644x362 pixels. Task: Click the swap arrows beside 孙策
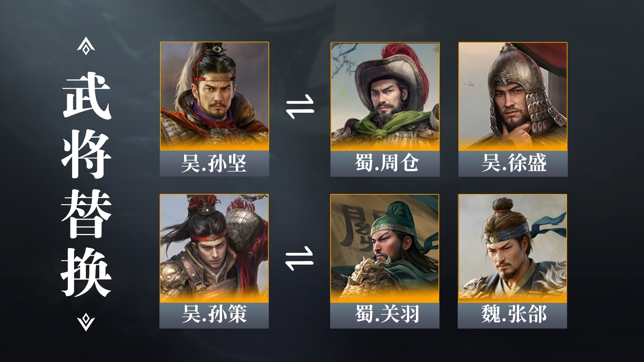(299, 258)
